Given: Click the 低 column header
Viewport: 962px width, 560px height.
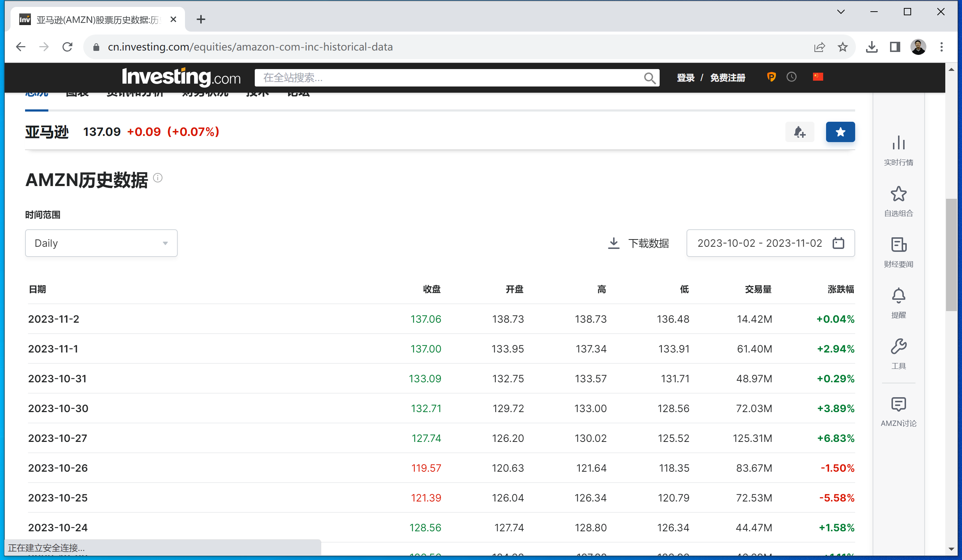Looking at the screenshot, I should click(685, 289).
